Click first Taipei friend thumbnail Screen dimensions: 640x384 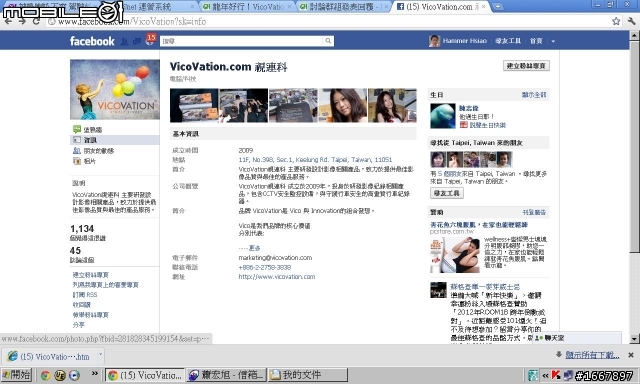pos(438,160)
